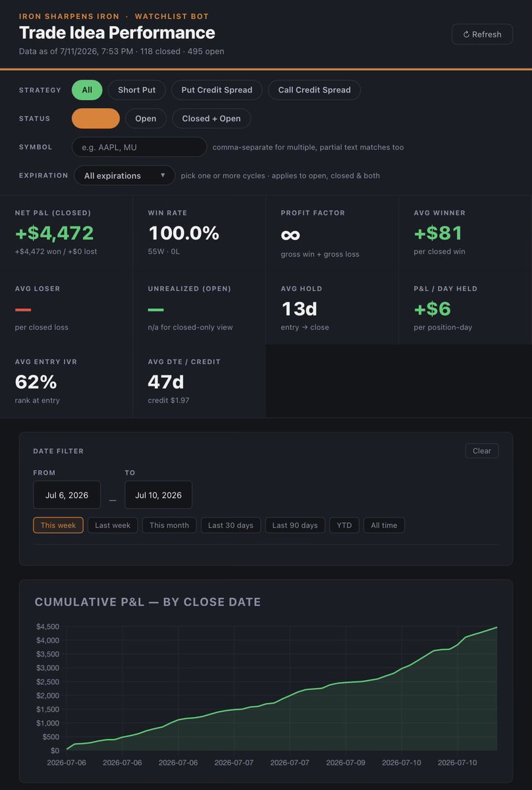The width and height of the screenshot is (532, 790).
Task: Select the Last week date preset
Action: click(113, 525)
